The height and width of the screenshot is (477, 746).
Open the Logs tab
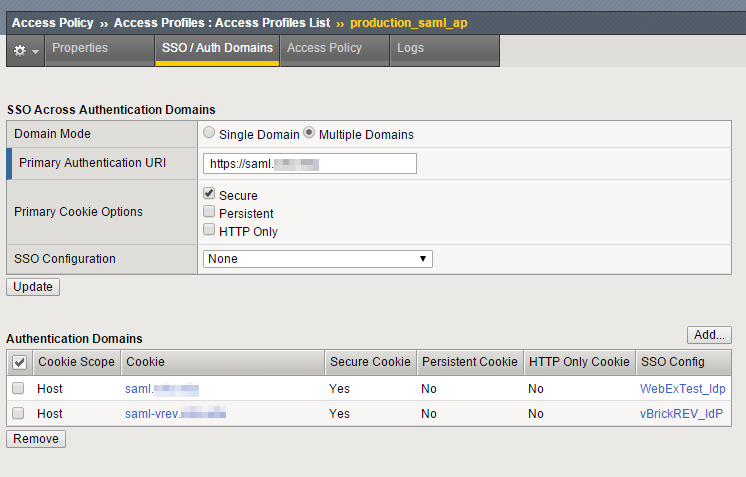point(410,48)
